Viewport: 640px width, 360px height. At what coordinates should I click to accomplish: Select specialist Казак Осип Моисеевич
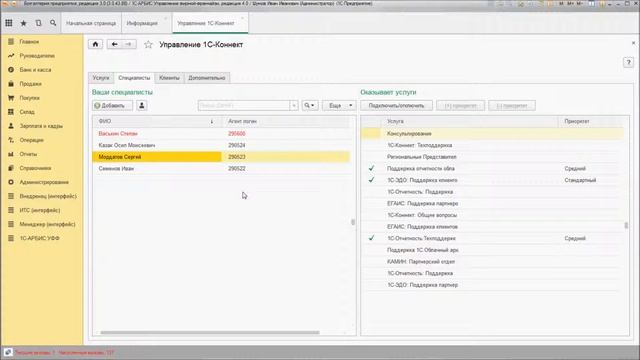coord(127,145)
